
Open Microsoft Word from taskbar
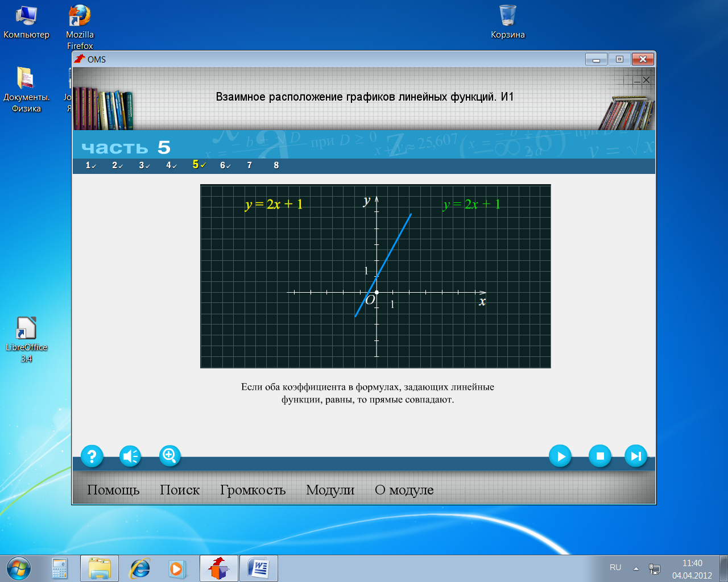259,568
